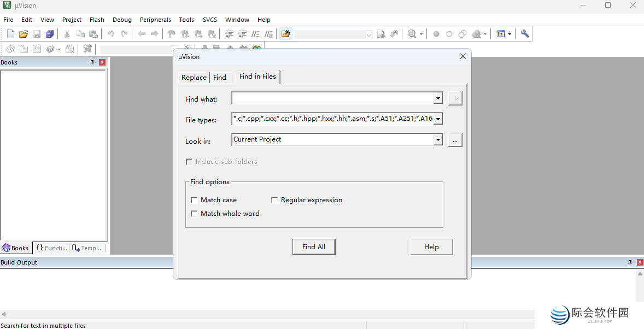Image resolution: width=644 pixels, height=329 pixels.
Task: Click the pin icon on Books panel
Action: [x=92, y=62]
